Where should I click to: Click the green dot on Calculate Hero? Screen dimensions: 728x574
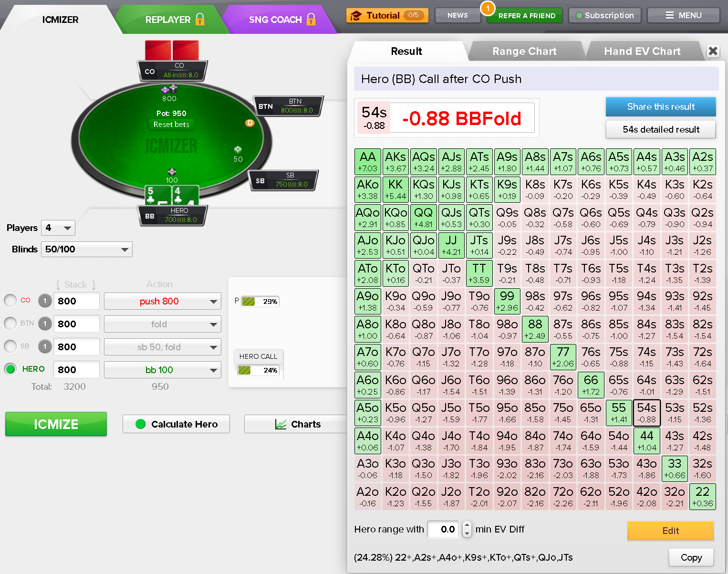pyautogui.click(x=140, y=424)
